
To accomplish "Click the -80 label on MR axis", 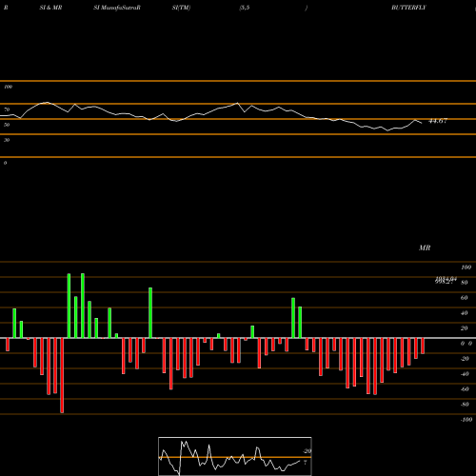I will [x=465, y=405].
